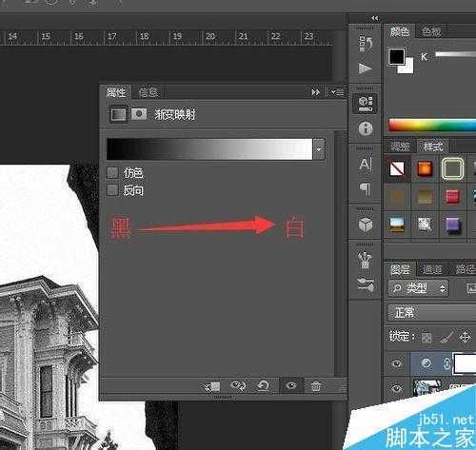476x450 pixels.
Task: Hide the image layer below gradient map
Action: point(396,388)
